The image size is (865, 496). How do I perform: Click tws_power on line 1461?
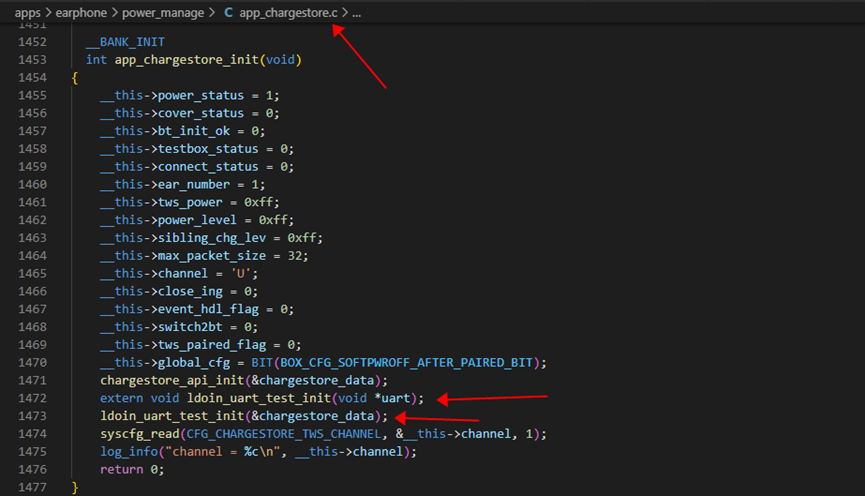190,202
